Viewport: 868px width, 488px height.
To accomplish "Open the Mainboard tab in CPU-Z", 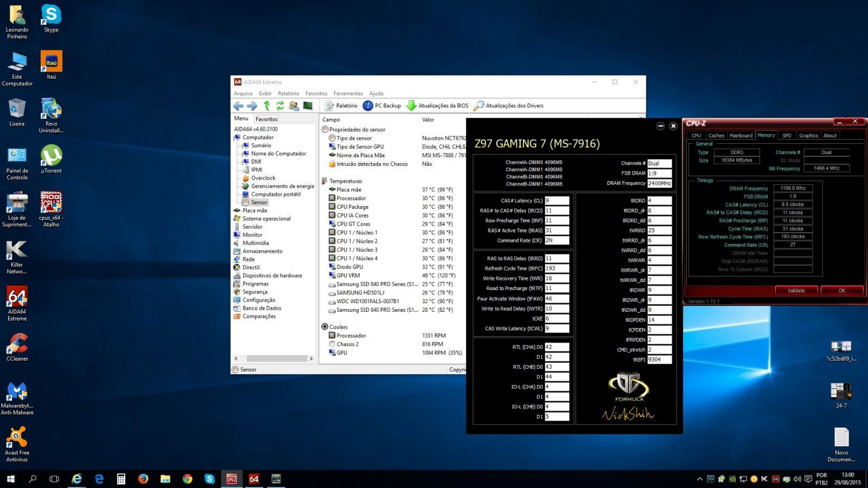I will pyautogui.click(x=741, y=136).
